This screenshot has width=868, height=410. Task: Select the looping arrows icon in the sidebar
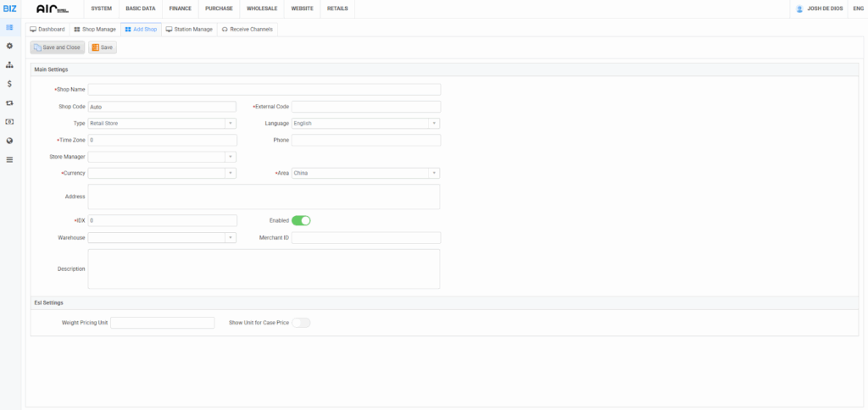[x=9, y=102]
